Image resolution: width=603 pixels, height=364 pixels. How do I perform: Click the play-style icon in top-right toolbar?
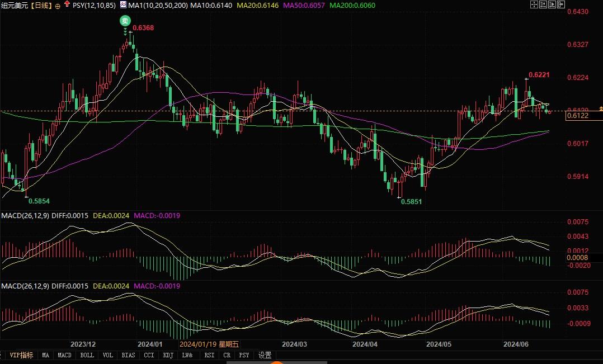552,4
